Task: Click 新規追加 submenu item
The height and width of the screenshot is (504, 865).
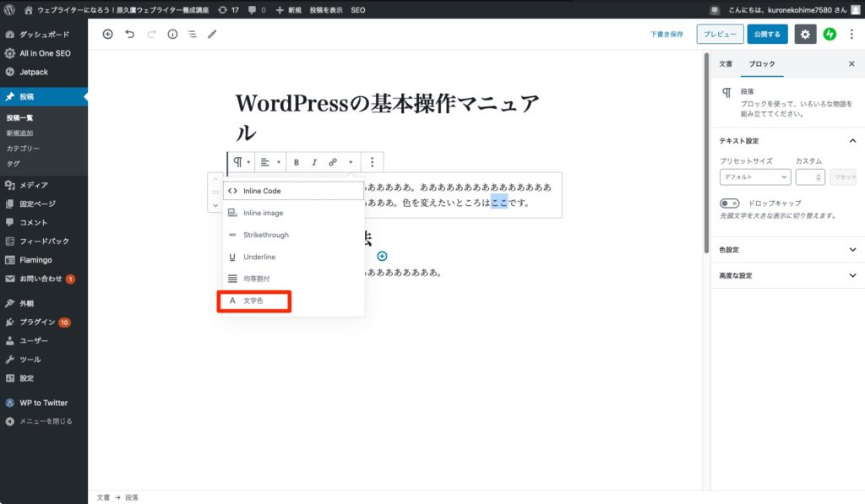Action: 20,133
